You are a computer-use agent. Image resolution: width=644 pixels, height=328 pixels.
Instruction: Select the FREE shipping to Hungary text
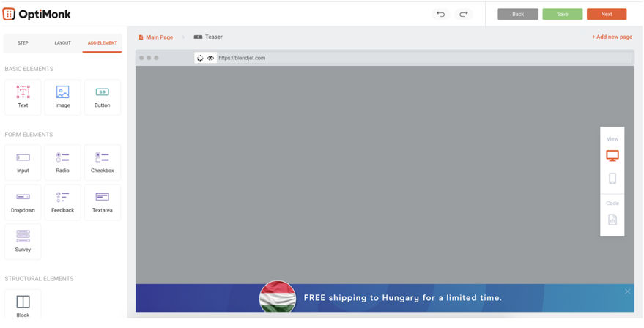point(403,298)
